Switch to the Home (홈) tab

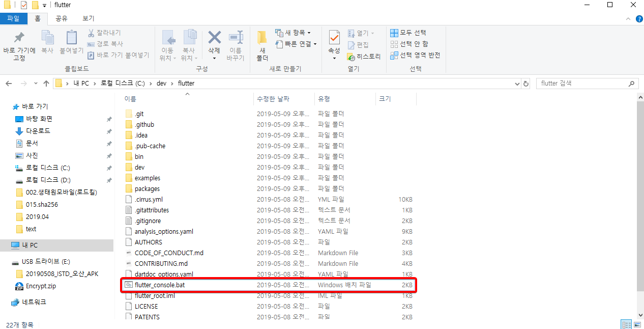[37, 18]
